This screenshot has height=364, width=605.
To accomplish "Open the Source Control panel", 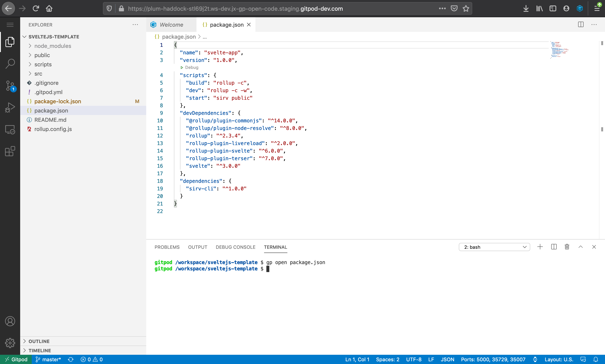I will pos(10,86).
